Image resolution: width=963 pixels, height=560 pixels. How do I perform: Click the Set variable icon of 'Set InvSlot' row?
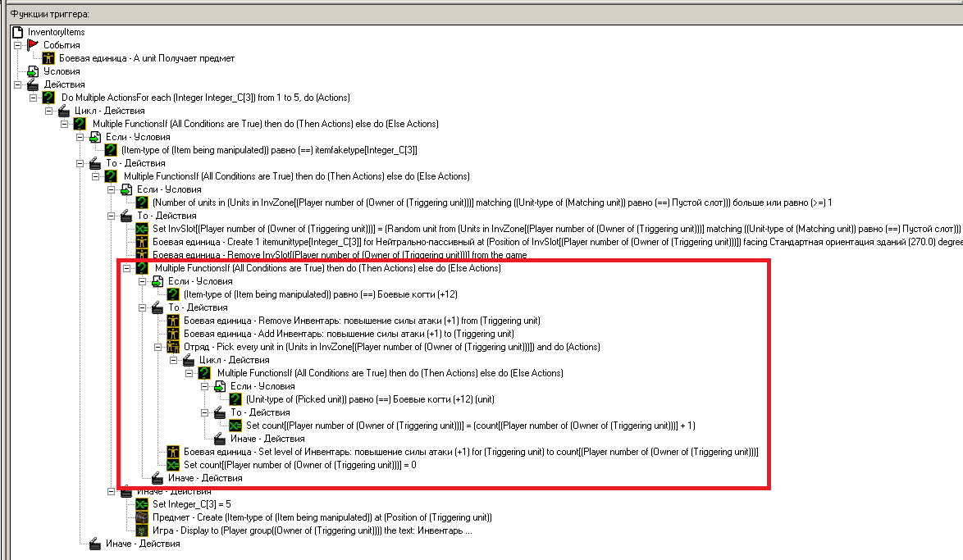point(142,229)
